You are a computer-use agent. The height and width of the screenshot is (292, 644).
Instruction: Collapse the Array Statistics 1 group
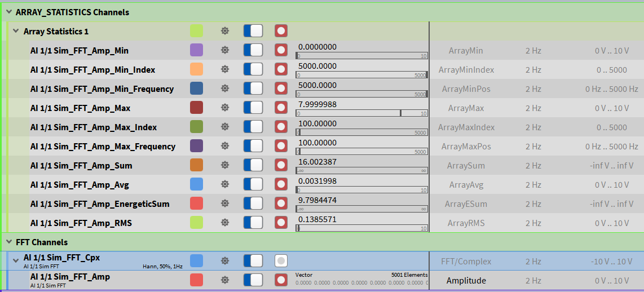pos(16,31)
